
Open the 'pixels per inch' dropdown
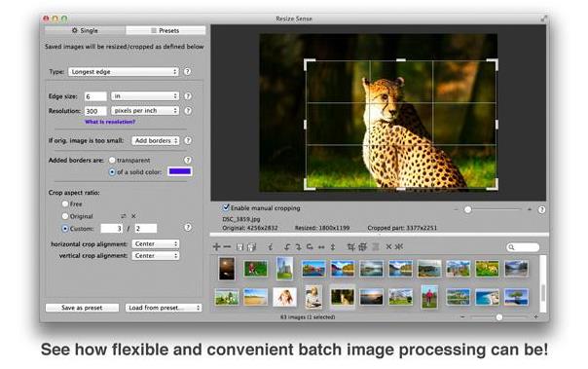(x=145, y=111)
